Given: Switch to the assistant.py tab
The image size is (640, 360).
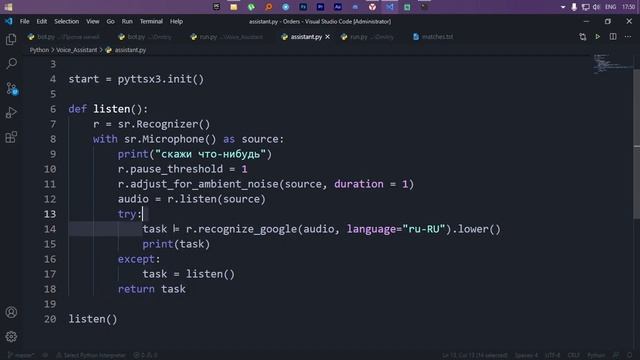Looking at the screenshot, I should [x=306, y=37].
